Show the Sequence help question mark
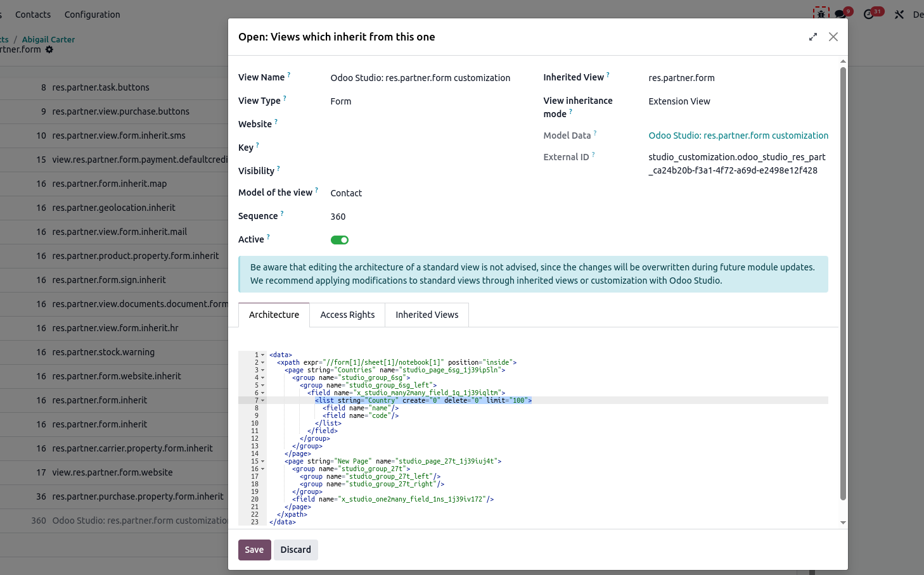Image resolution: width=924 pixels, height=575 pixels. pos(282,213)
